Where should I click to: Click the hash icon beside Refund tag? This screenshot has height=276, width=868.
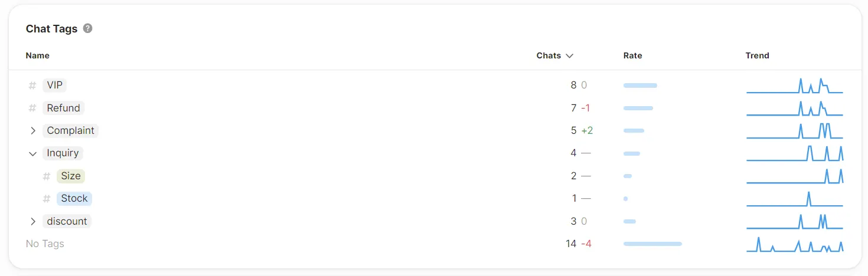pyautogui.click(x=32, y=108)
